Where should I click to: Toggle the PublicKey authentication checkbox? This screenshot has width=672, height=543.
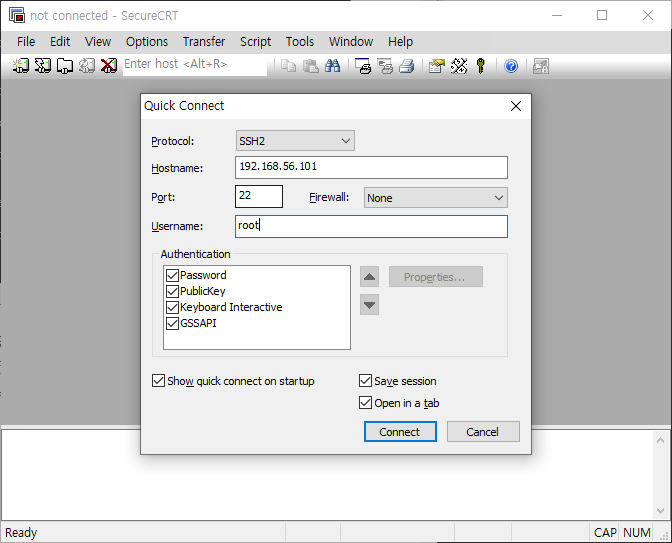coord(172,291)
